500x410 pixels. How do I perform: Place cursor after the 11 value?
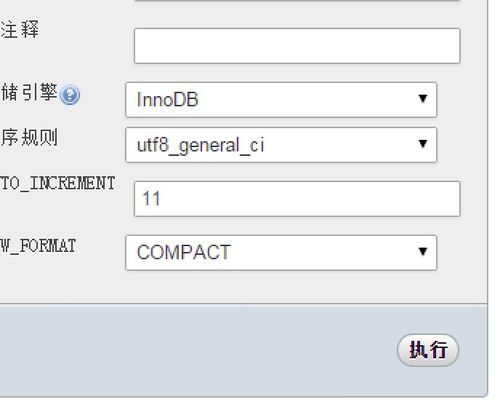(163, 199)
